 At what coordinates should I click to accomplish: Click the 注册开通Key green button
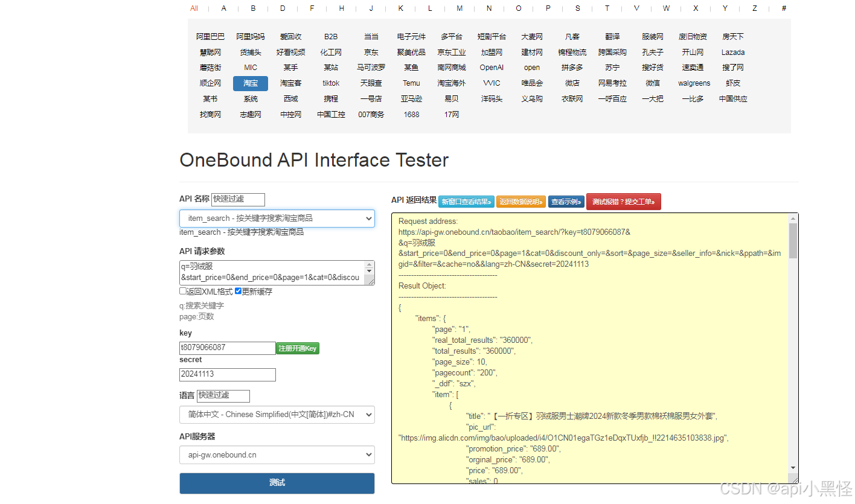coord(298,348)
